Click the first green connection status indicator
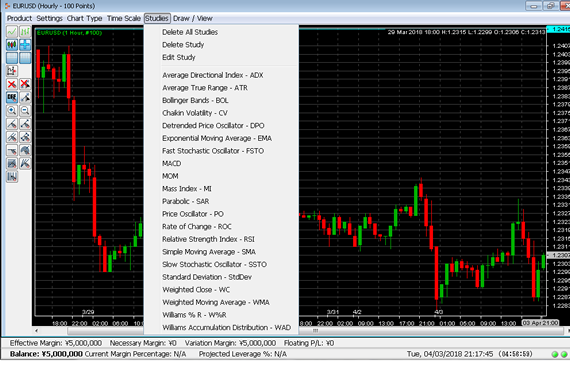Image resolution: width=570 pixels, height=371 pixels. point(555,354)
